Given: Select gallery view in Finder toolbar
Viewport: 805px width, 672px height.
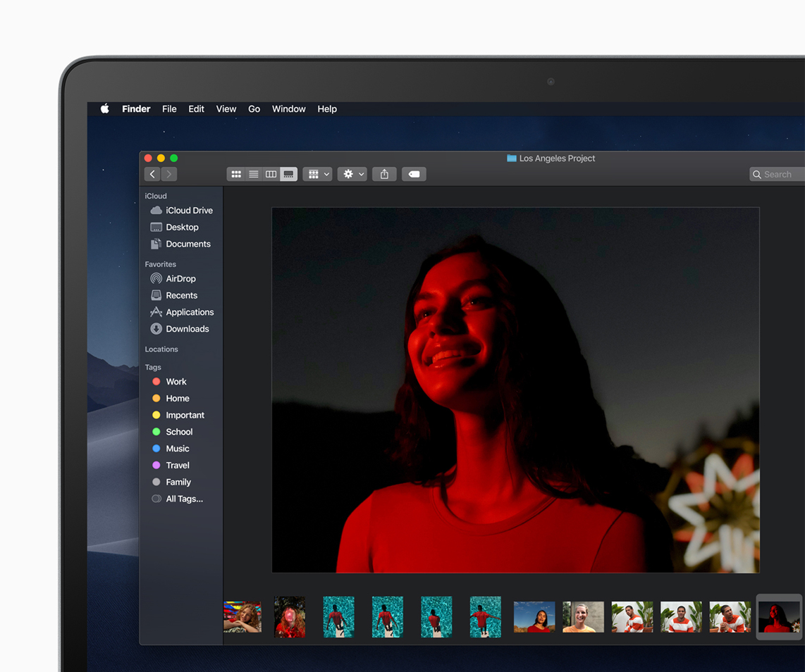Looking at the screenshot, I should pyautogui.click(x=288, y=174).
